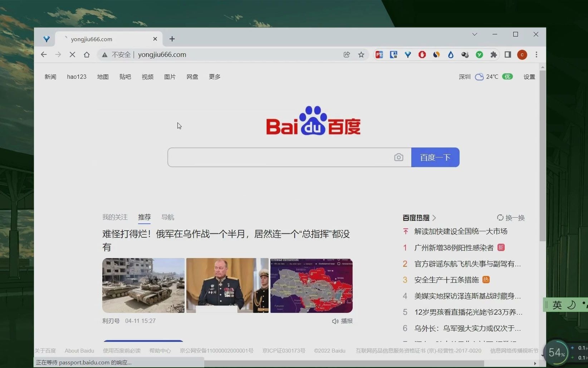The height and width of the screenshot is (368, 588).
Task: Open hot search 乌外长：乌军强大实力
Action: pyautogui.click(x=467, y=328)
